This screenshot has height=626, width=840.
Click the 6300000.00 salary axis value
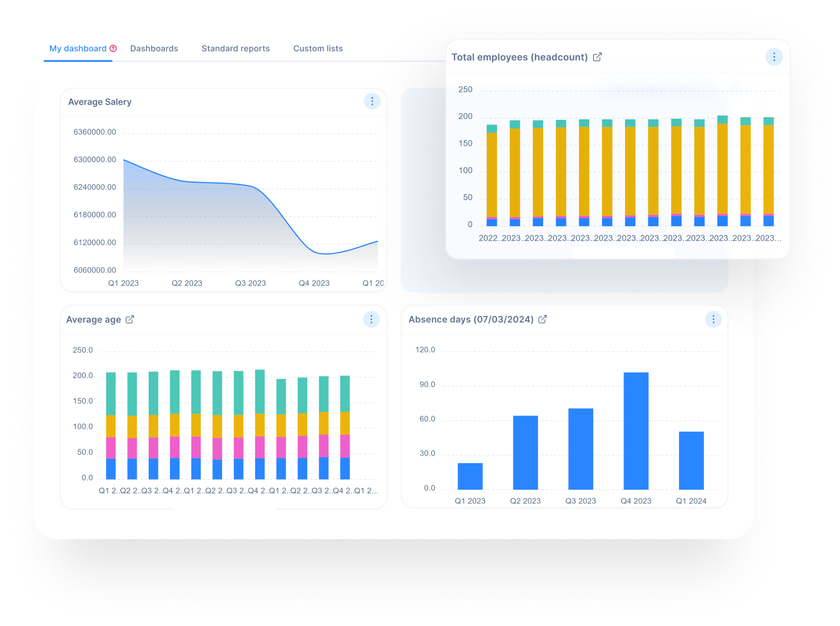click(95, 160)
